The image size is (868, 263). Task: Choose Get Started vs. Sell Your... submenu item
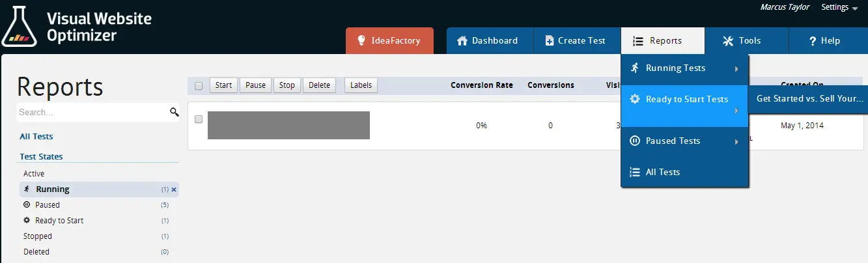point(810,99)
